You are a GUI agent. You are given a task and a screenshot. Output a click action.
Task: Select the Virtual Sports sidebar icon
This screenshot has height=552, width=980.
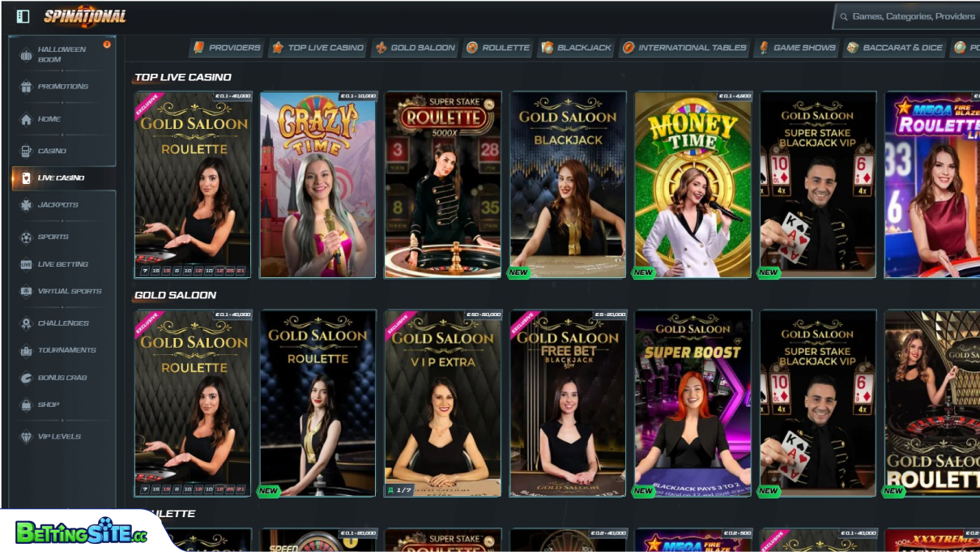[27, 291]
